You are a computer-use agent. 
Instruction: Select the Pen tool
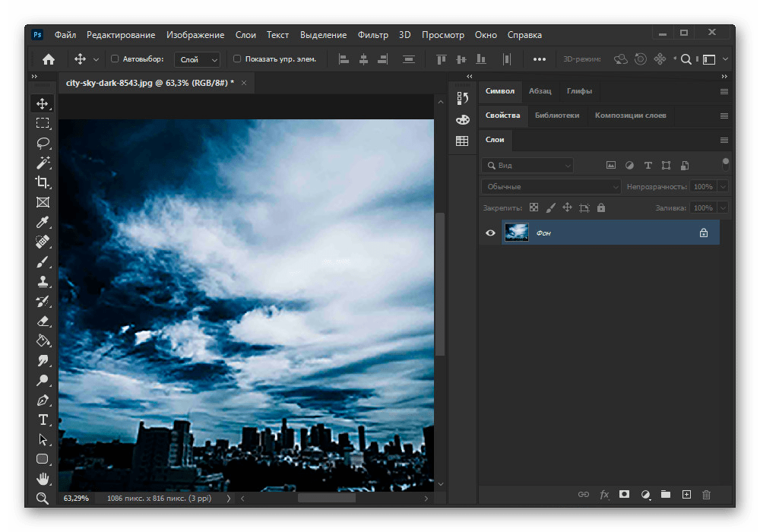point(42,401)
